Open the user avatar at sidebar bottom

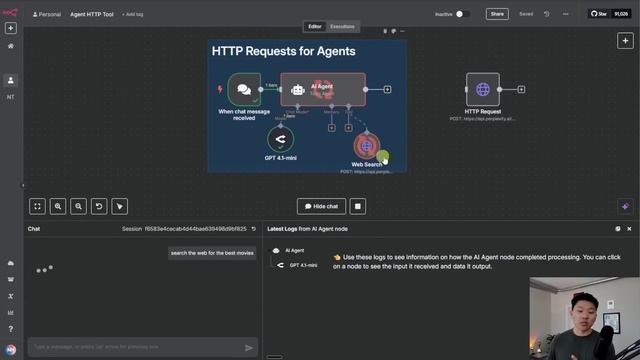tap(11, 350)
